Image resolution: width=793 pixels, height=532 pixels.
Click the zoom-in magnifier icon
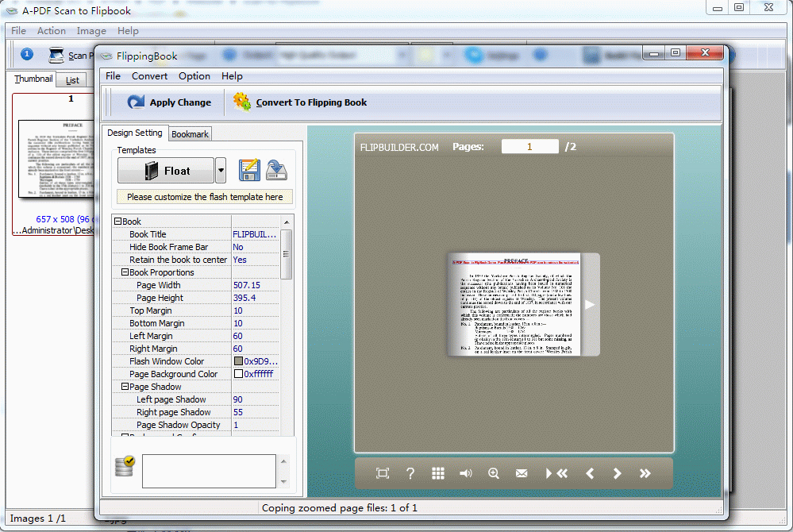tap(493, 473)
